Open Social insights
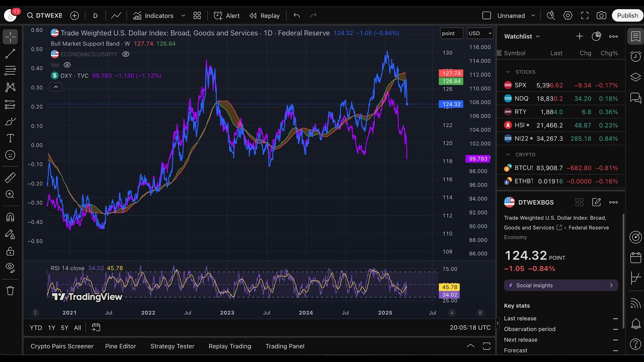Screen dimensions: 644x362 561,285
